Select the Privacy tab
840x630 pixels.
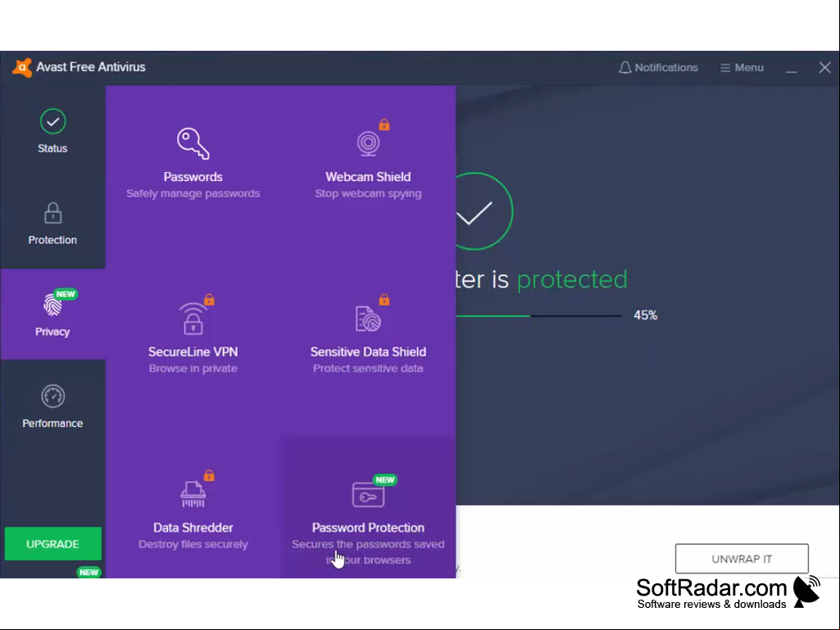point(52,314)
